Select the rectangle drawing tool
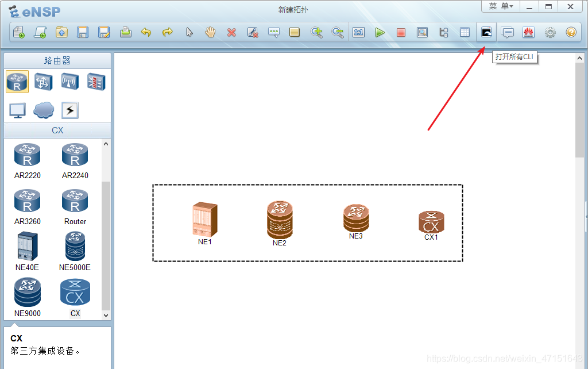The image size is (588, 369). (x=295, y=32)
